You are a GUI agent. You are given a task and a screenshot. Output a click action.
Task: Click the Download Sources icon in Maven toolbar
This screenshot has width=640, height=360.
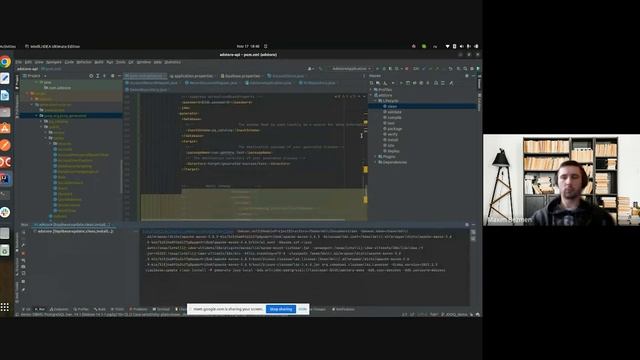[386, 83]
